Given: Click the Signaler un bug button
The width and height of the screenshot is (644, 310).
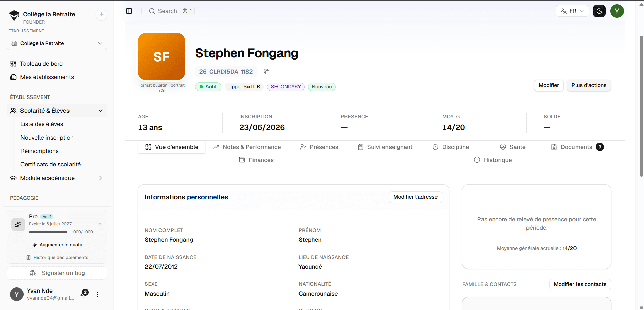Looking at the screenshot, I should coord(57,273).
